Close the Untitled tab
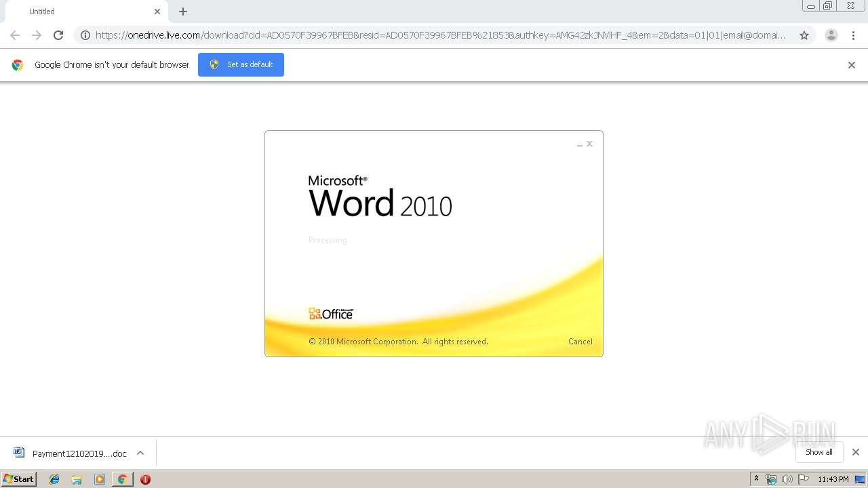Screen dimensions: 868x488 point(157,12)
